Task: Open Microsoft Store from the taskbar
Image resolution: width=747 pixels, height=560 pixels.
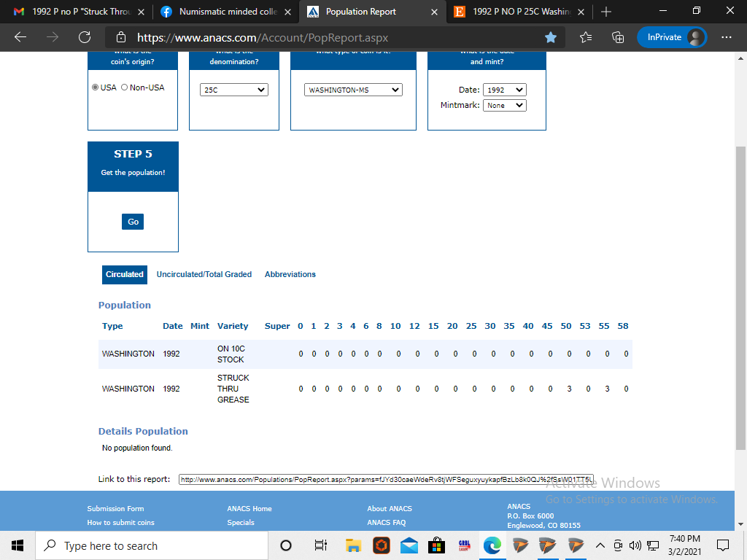Action: pyautogui.click(x=436, y=545)
